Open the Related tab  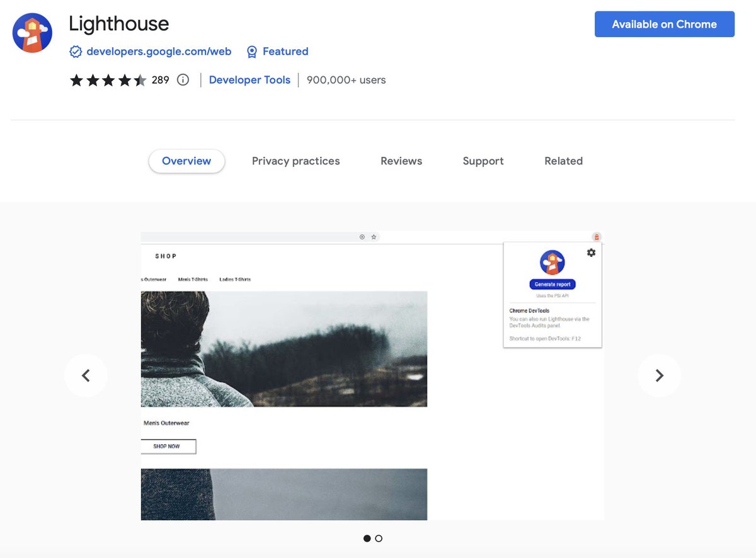click(563, 161)
